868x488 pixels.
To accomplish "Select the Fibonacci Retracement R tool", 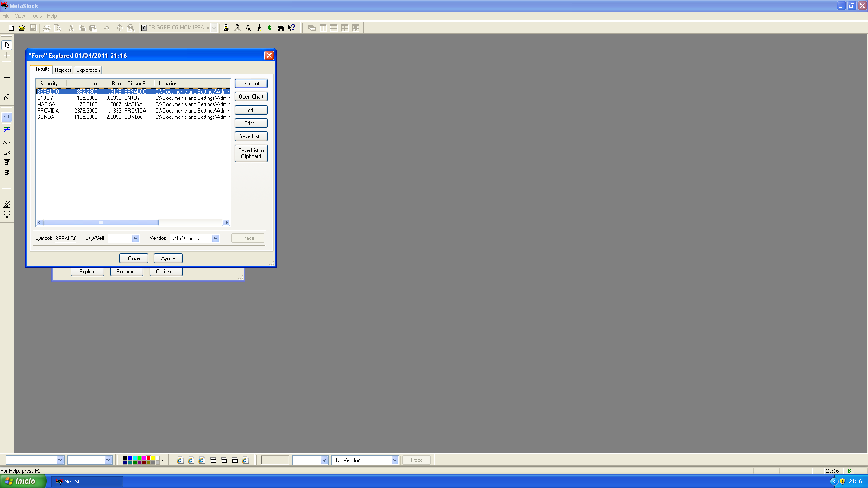I will click(7, 172).
